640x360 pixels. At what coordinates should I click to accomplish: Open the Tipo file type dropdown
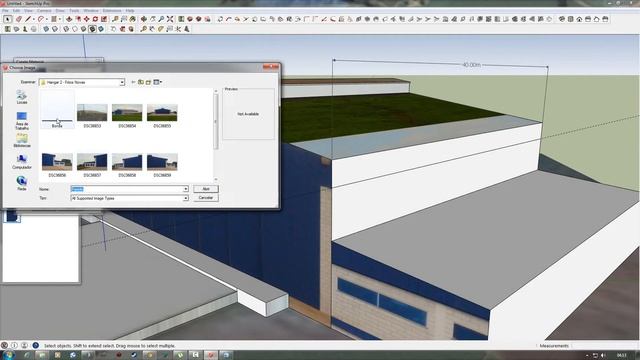tap(185, 198)
